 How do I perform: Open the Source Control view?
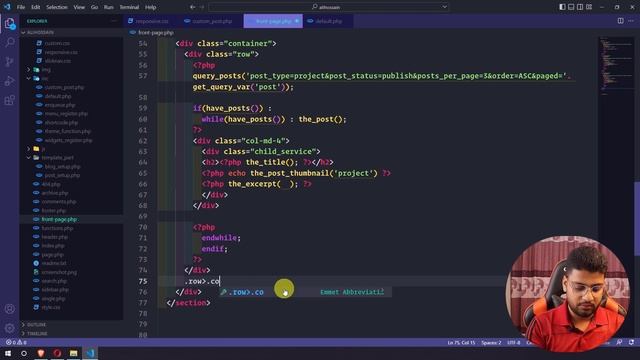tap(9, 62)
